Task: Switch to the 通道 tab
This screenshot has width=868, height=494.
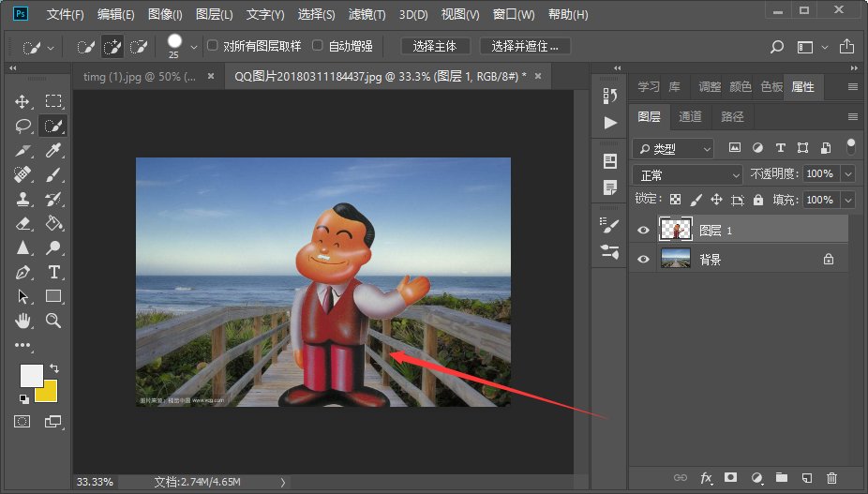Action: (x=690, y=116)
